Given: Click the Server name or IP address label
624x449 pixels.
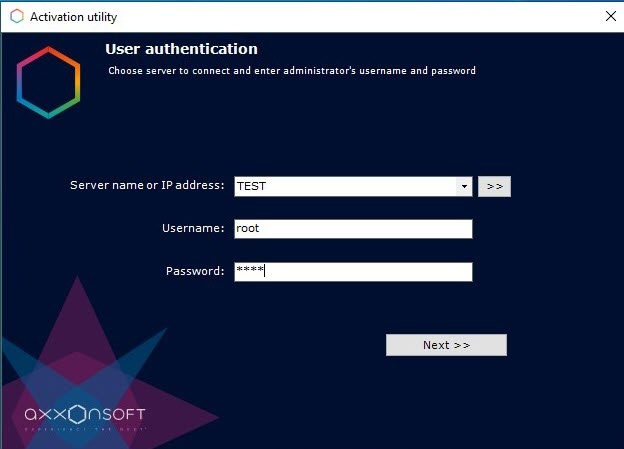Looking at the screenshot, I should pos(147,186).
